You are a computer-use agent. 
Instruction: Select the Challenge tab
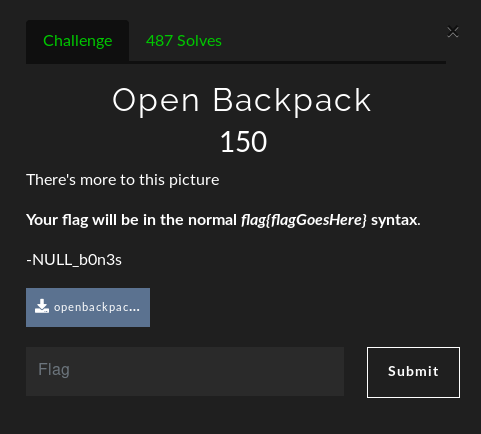click(x=77, y=41)
